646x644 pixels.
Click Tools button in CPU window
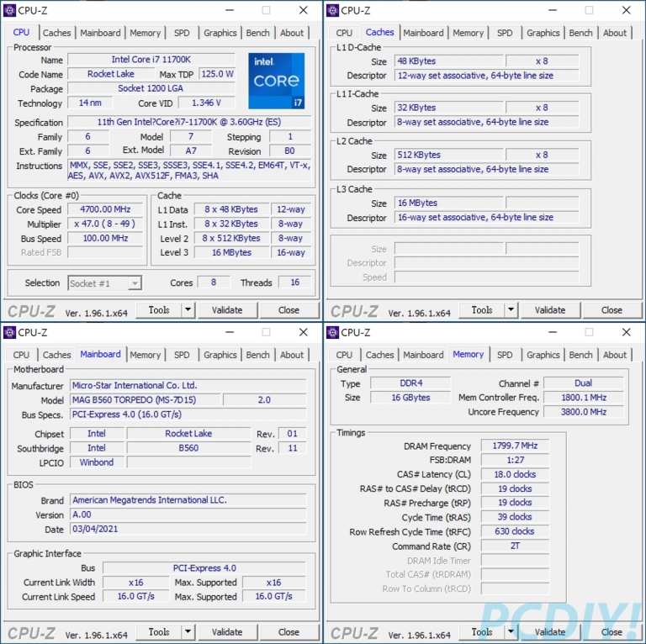click(159, 309)
